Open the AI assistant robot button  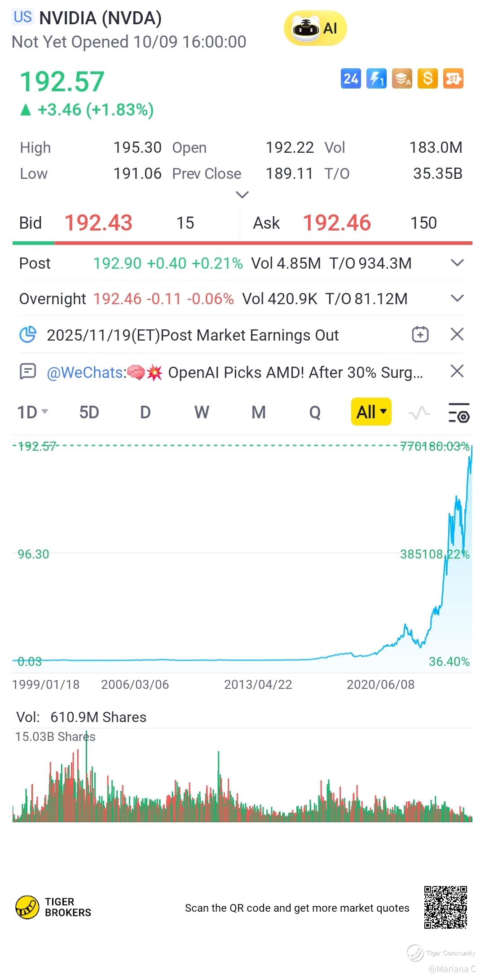(315, 28)
